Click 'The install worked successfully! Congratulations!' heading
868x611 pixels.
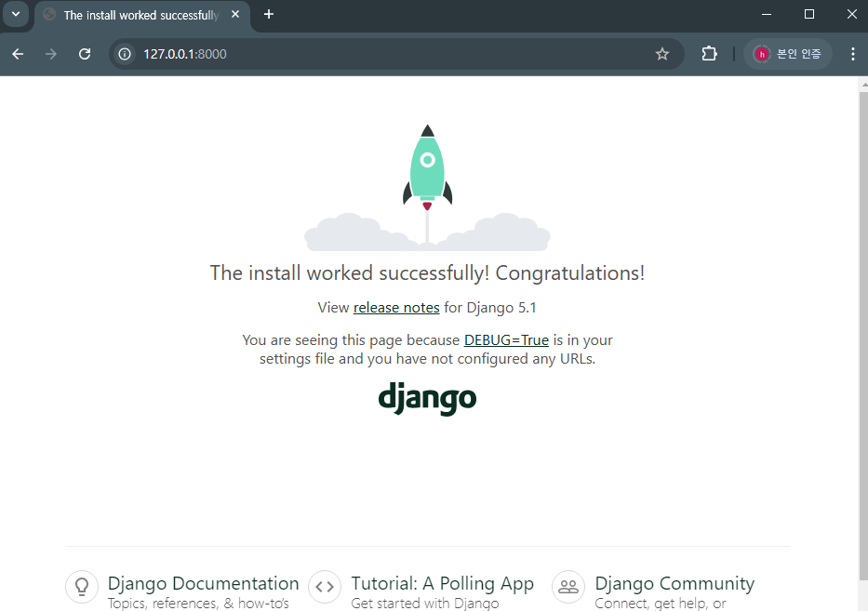pyautogui.click(x=427, y=273)
